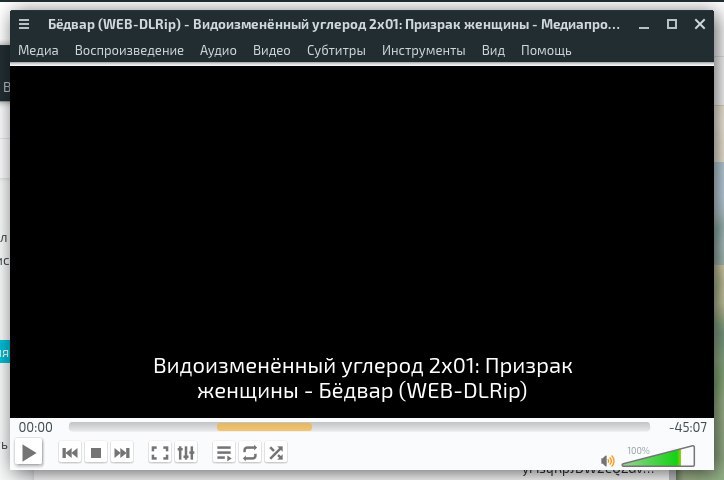
Task: Seek within the playback progress bar
Action: [359, 427]
